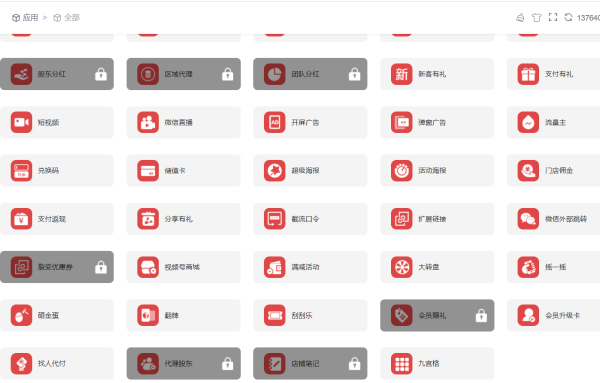Click the lock on 会员赠礼 tile
The image size is (600, 383).
(481, 315)
